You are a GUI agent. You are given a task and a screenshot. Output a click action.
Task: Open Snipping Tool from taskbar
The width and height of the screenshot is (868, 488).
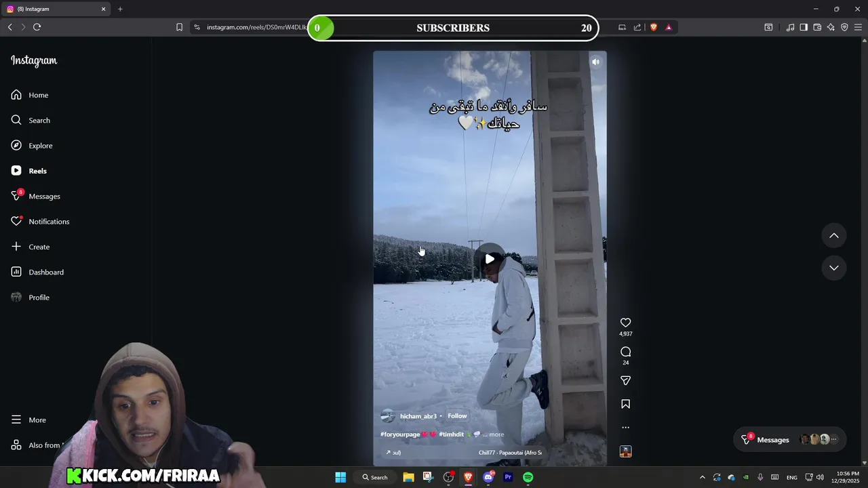click(x=428, y=477)
